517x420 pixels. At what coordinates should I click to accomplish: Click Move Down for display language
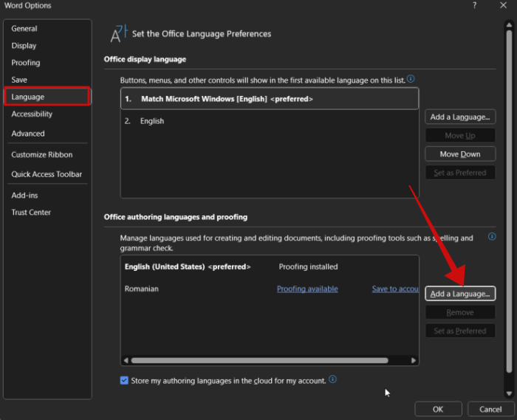[460, 154]
